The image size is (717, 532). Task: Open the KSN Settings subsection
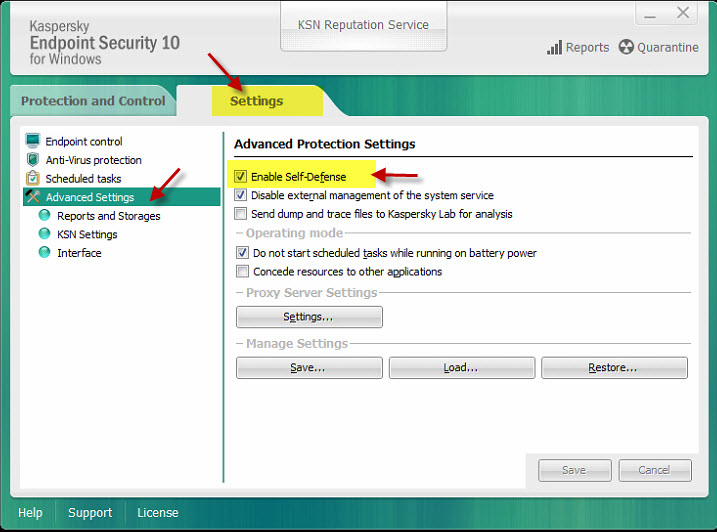[87, 234]
